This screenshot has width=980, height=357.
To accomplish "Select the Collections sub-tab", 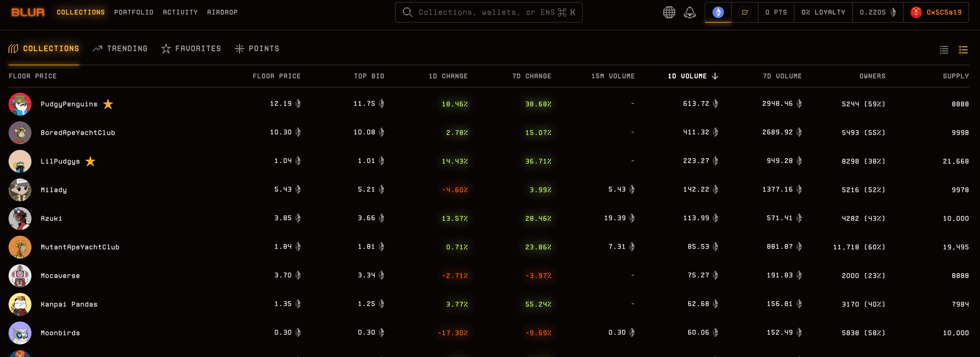I will 44,48.
